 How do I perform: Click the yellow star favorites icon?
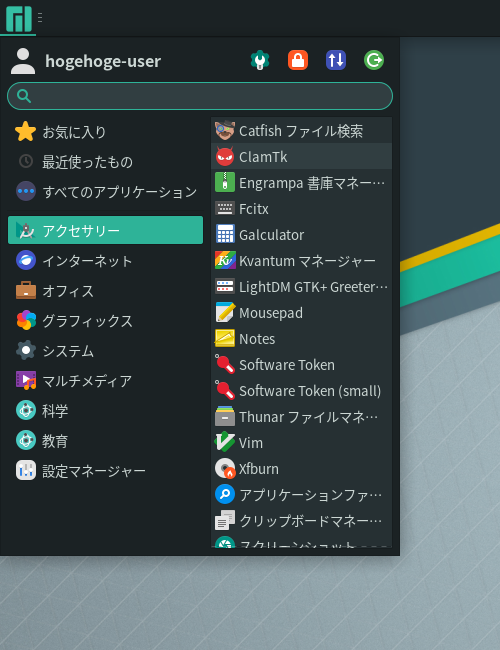25,132
